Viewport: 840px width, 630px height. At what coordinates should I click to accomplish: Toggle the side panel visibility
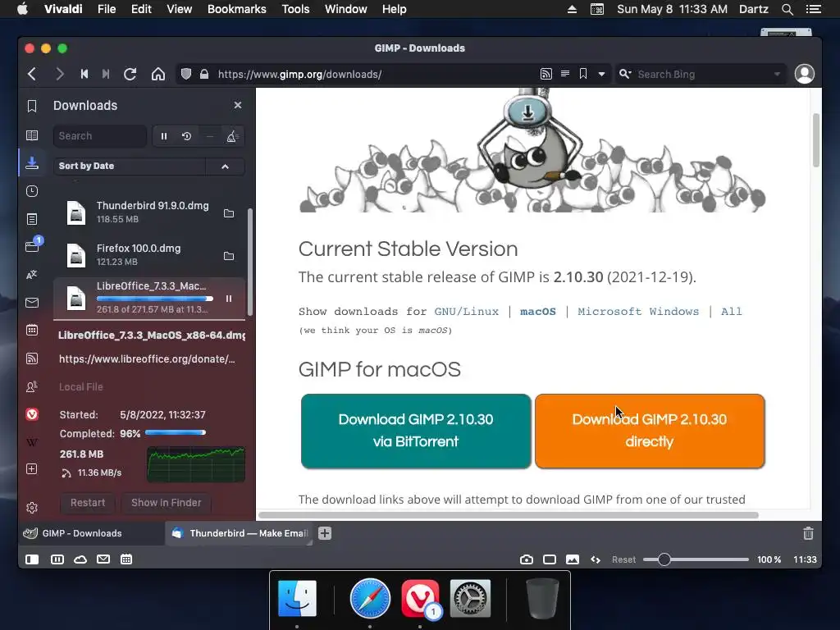pos(32,559)
